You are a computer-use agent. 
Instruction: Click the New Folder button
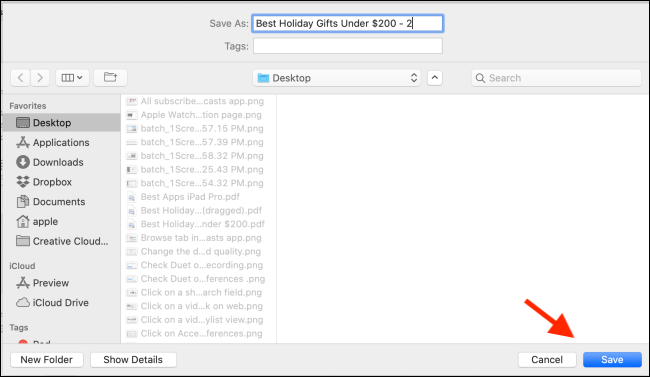pos(47,360)
